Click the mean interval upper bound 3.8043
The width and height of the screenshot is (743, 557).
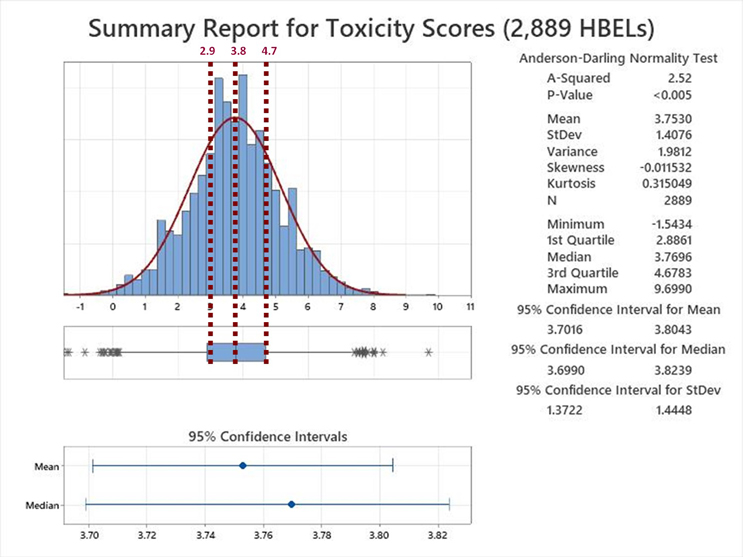673,329
